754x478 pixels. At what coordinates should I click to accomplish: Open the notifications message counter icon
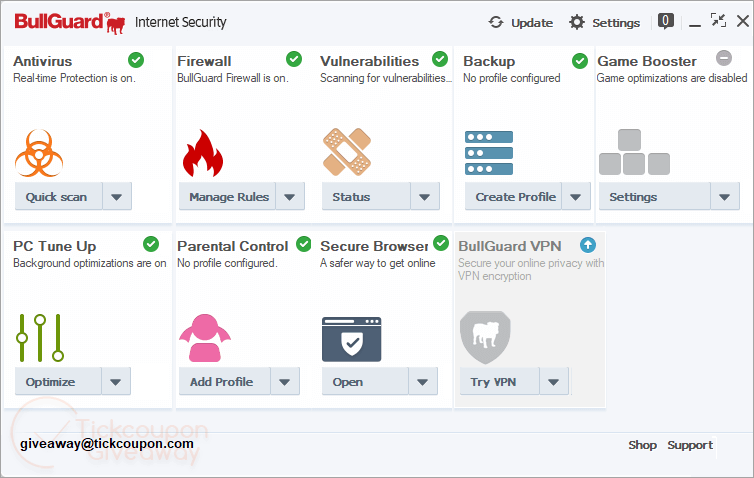point(666,22)
